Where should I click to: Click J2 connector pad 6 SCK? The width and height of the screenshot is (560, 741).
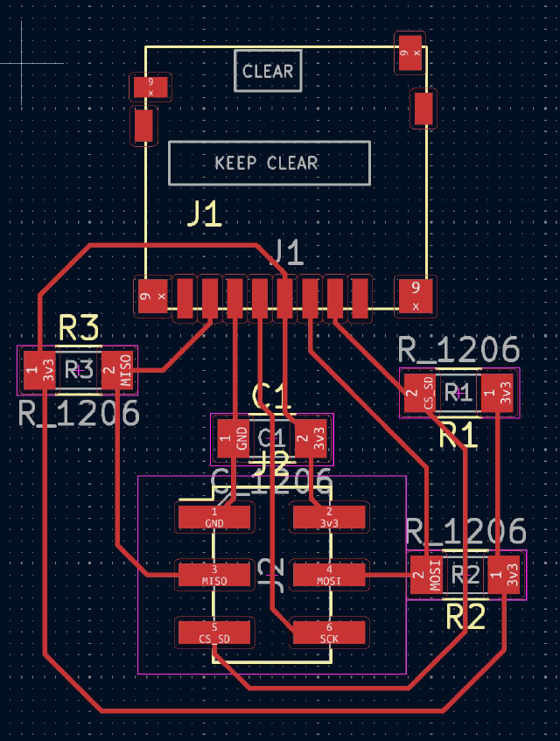click(329, 632)
